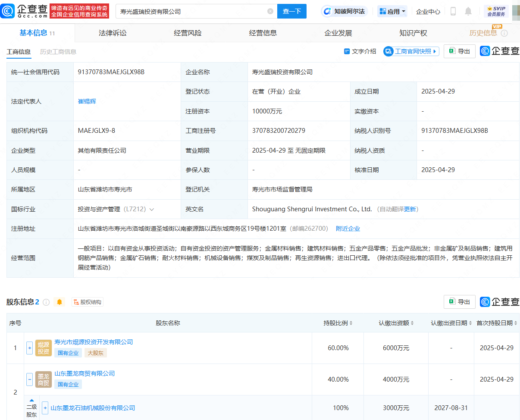This screenshot has width=520, height=420.
Task: Click 附近企业 nearby companies link
Action: click(x=348, y=229)
